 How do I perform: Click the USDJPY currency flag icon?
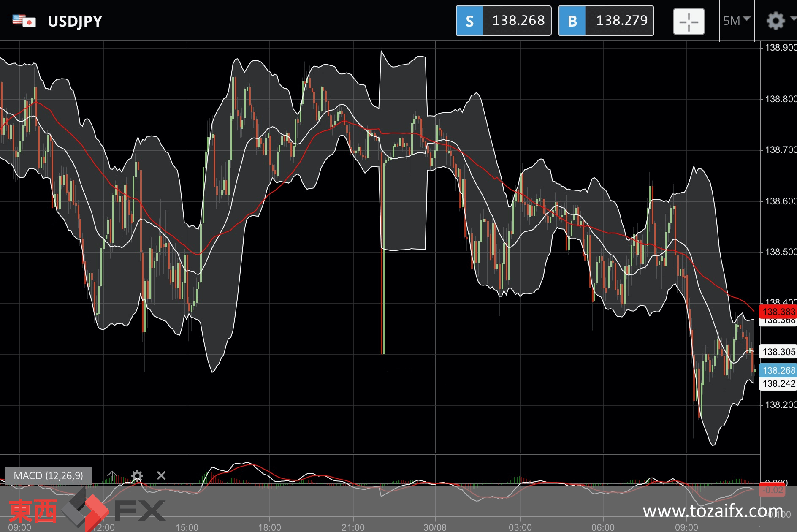(24, 21)
